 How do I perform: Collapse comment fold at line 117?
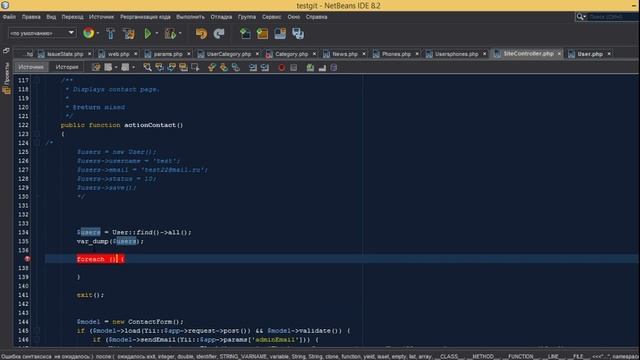37,80
